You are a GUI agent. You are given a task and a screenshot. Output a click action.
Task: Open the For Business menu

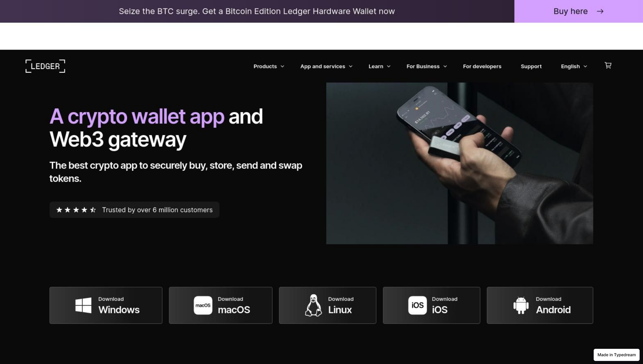click(423, 67)
